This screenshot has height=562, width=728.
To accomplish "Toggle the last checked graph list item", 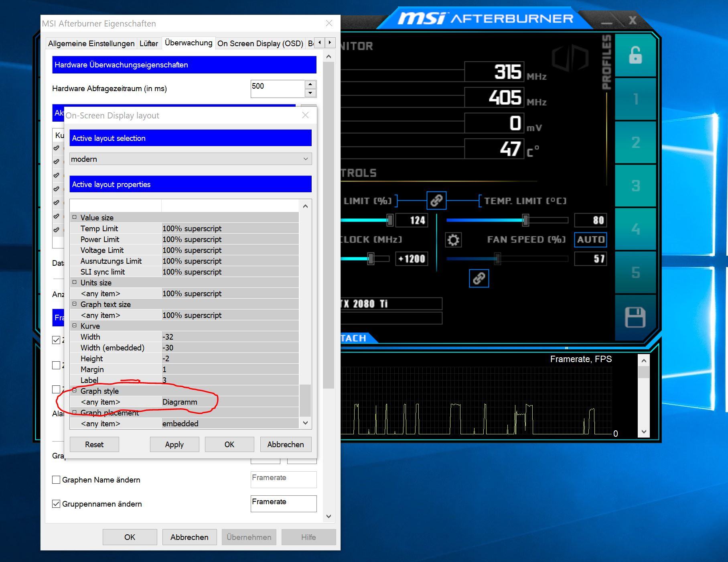I will 56,230.
